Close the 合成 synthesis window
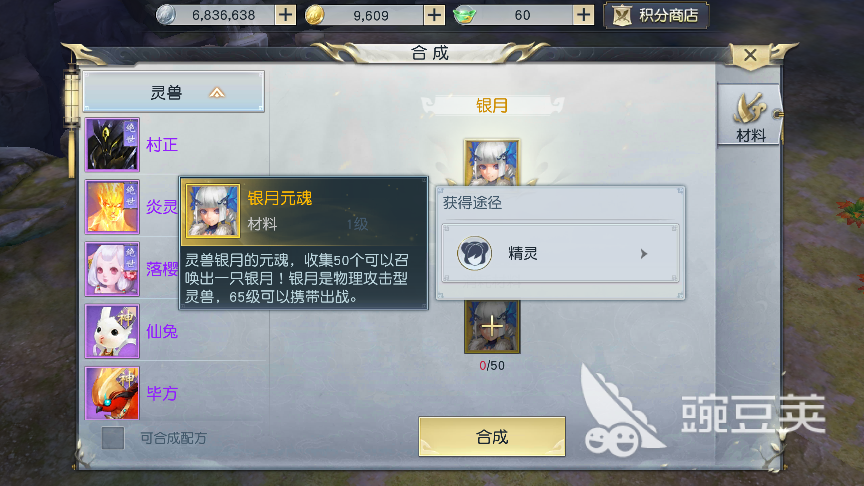 click(x=750, y=55)
